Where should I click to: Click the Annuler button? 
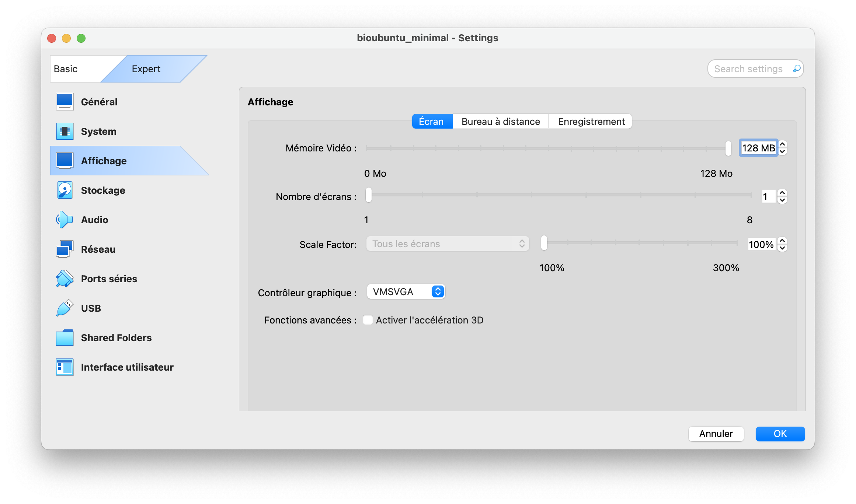pos(716,434)
